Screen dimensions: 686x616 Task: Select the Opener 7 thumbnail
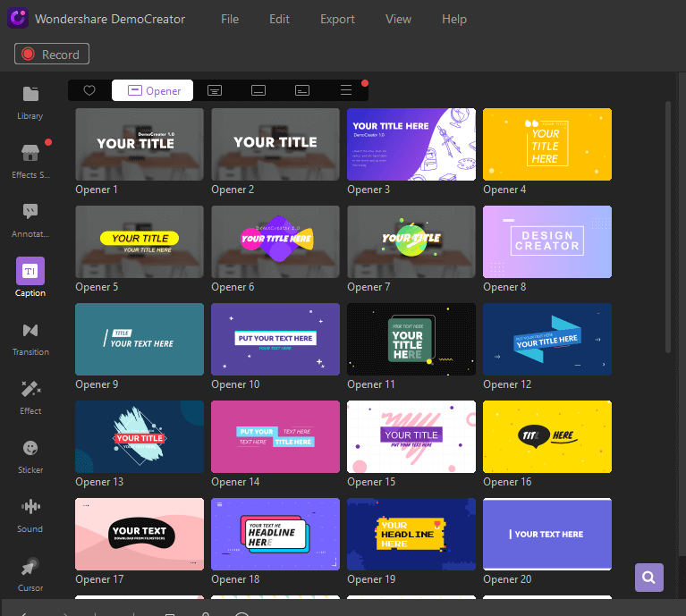(x=411, y=241)
